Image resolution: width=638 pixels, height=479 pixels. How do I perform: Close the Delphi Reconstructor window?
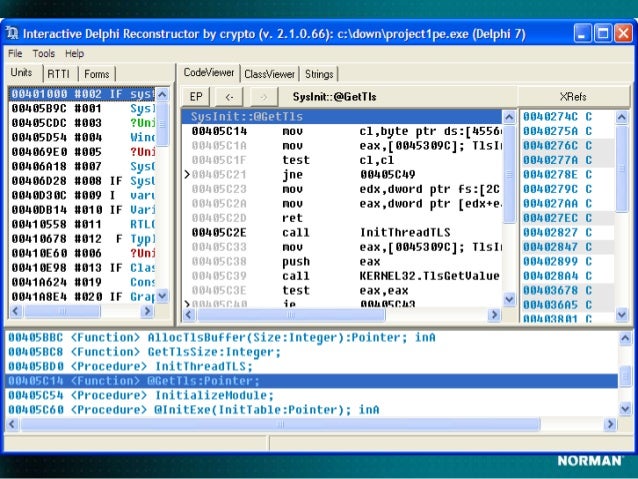(x=623, y=33)
